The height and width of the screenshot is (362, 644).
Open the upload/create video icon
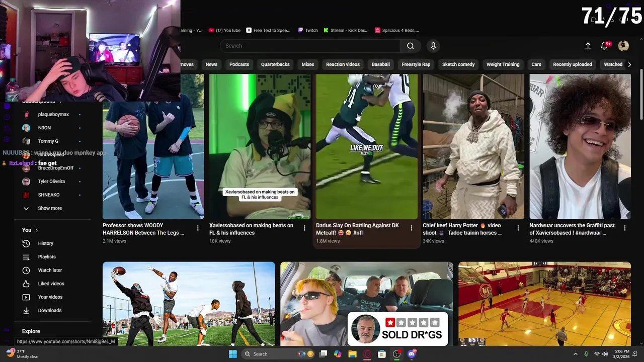(588, 46)
